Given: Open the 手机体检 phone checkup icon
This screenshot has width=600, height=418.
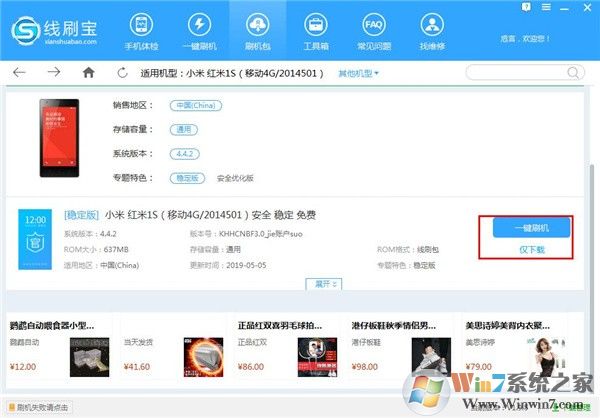Looking at the screenshot, I should 141,31.
